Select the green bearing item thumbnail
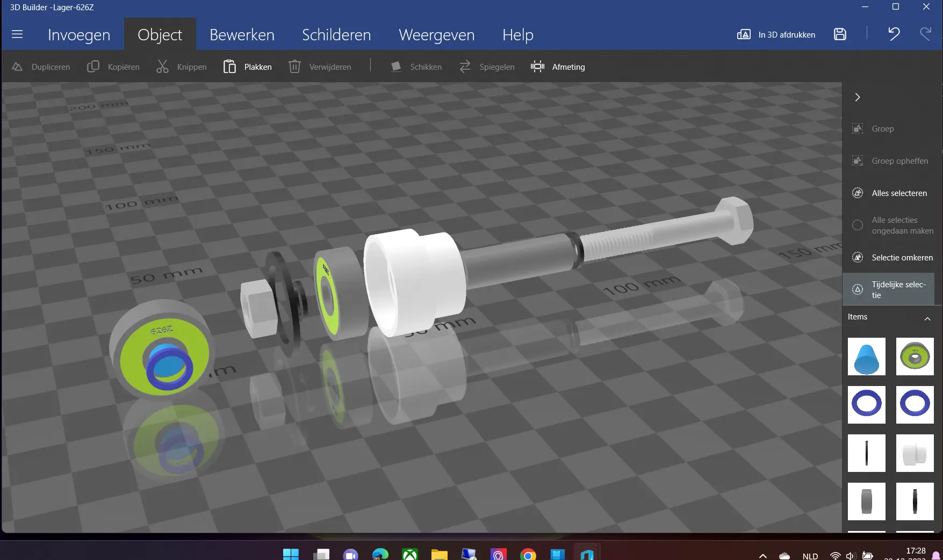This screenshot has width=943, height=560. pyautogui.click(x=915, y=357)
